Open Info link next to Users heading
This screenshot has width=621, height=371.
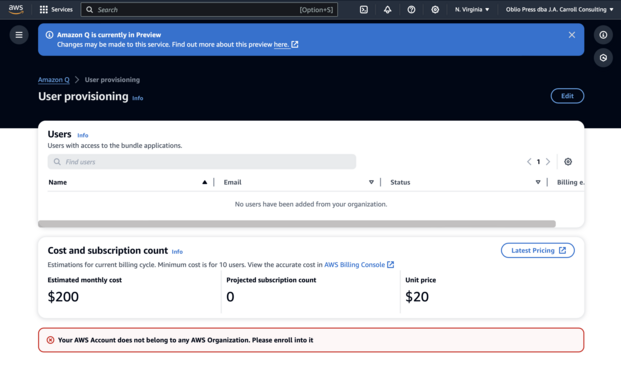click(x=82, y=135)
